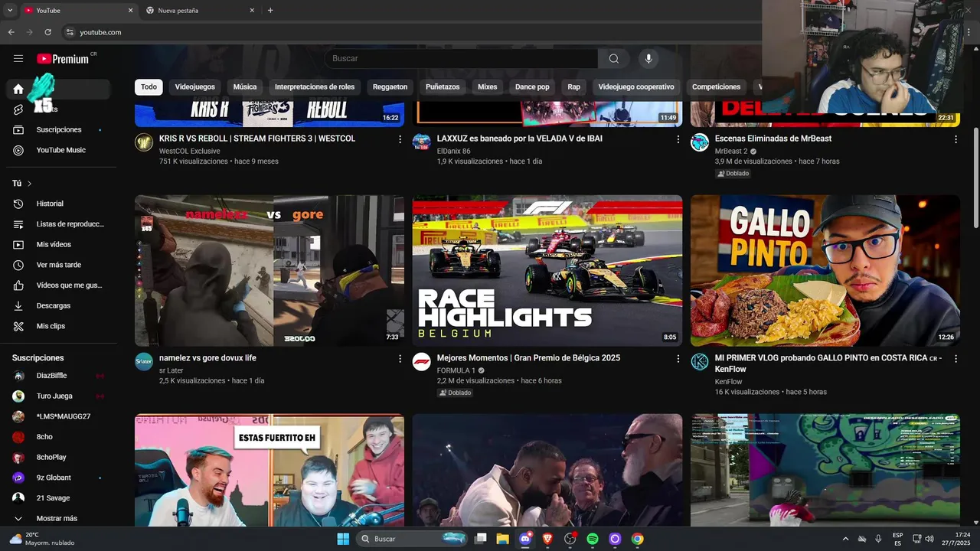Select the Dance pop filter chip
This screenshot has height=551, width=980.
(532, 87)
